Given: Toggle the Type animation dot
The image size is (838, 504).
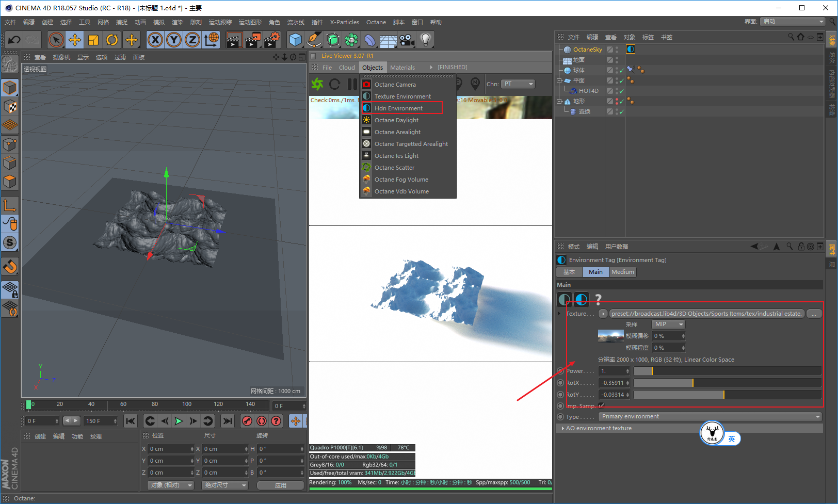Looking at the screenshot, I should click(560, 417).
